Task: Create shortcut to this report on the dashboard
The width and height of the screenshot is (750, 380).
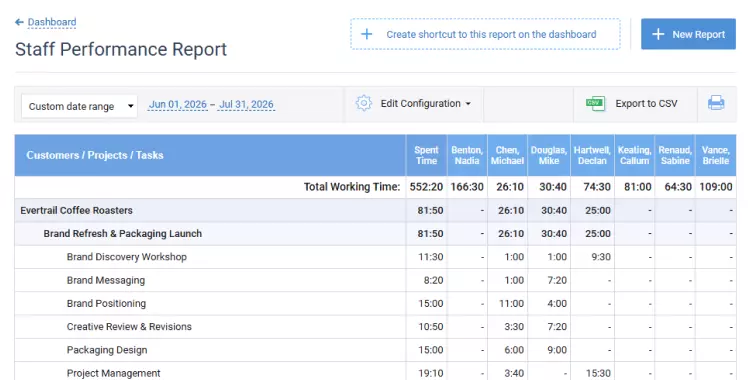Action: click(x=485, y=34)
